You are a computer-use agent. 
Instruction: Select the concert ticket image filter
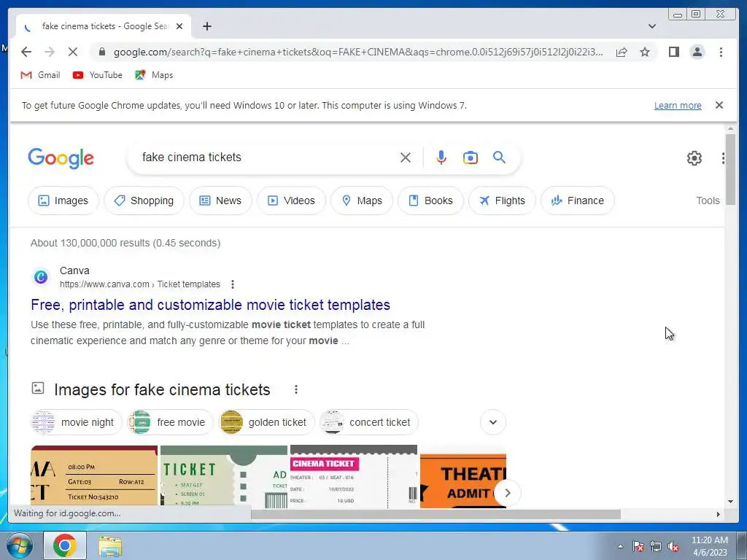(x=368, y=422)
